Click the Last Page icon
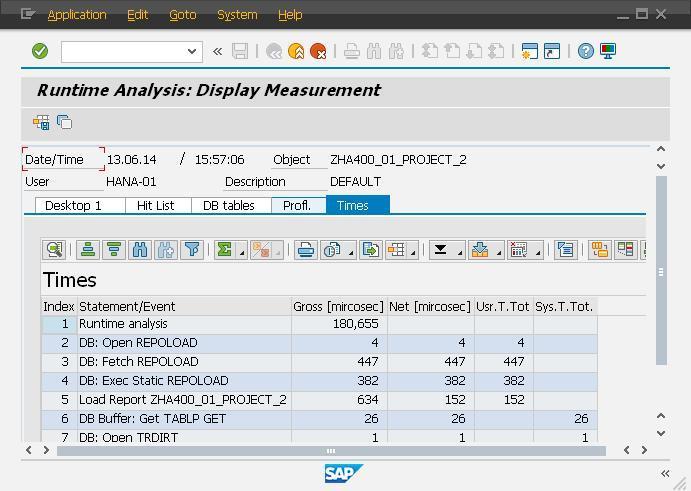Viewport: 691px width, 491px height. tap(496, 52)
